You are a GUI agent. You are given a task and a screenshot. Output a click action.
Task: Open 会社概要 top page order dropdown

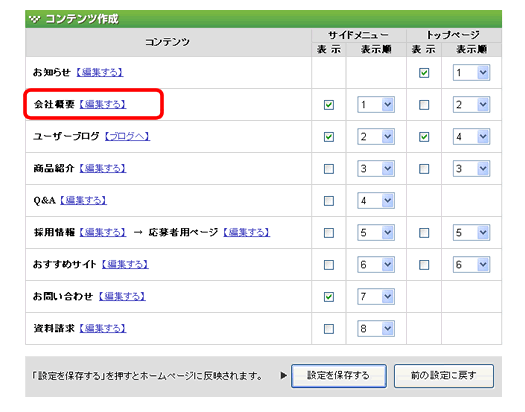pos(471,105)
